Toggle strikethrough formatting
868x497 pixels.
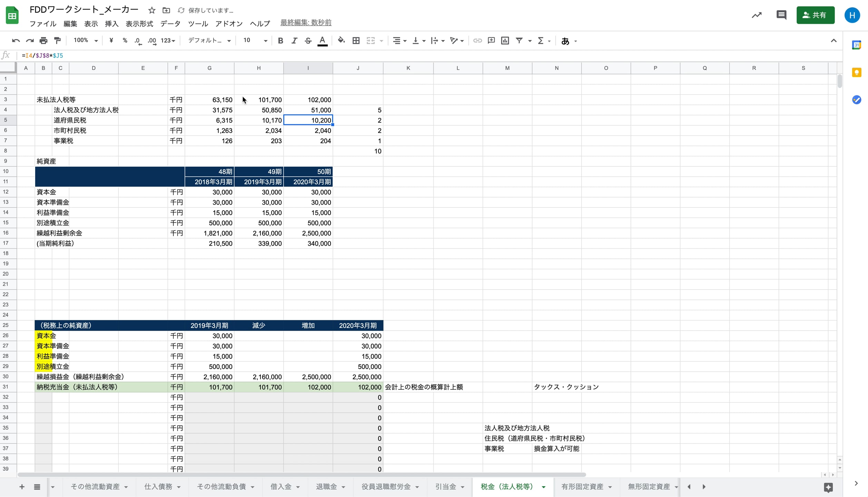(x=308, y=41)
